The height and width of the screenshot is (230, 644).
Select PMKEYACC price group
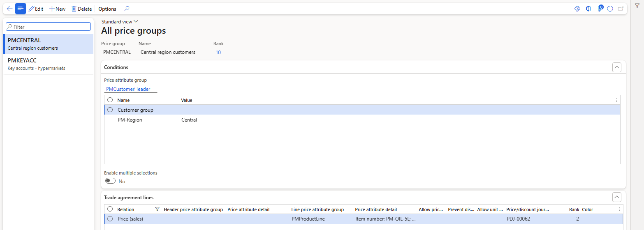(x=48, y=64)
